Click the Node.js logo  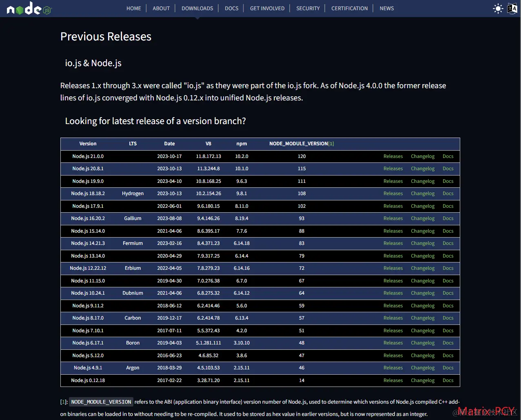point(29,9)
